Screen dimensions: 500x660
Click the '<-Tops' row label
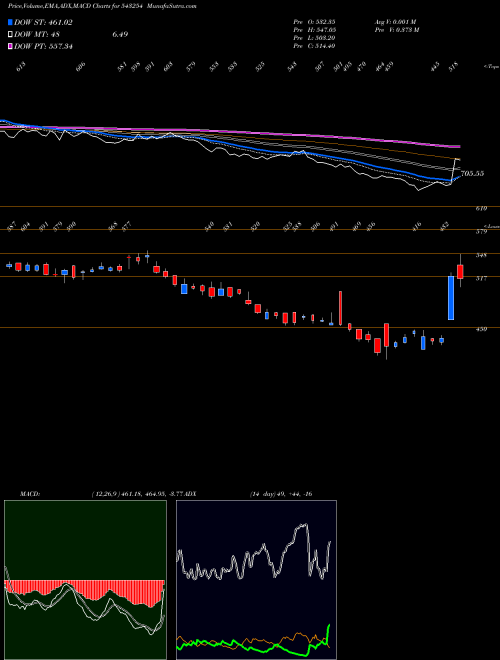pos(491,67)
